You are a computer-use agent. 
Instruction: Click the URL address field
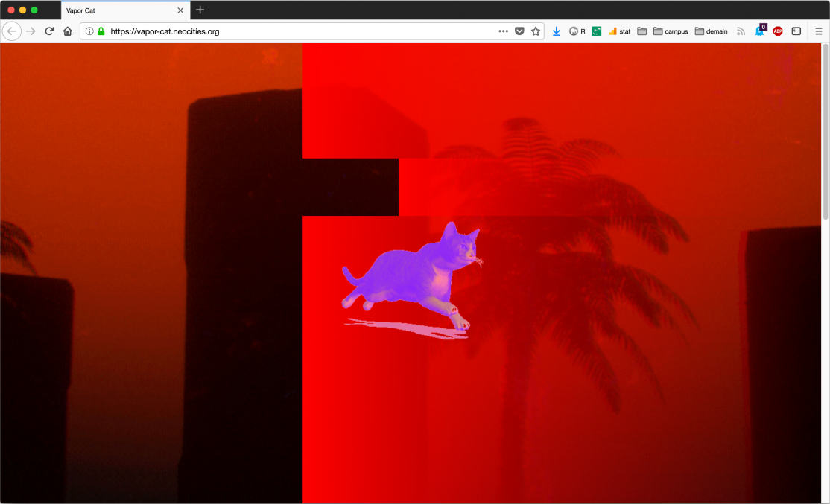pyautogui.click(x=298, y=31)
